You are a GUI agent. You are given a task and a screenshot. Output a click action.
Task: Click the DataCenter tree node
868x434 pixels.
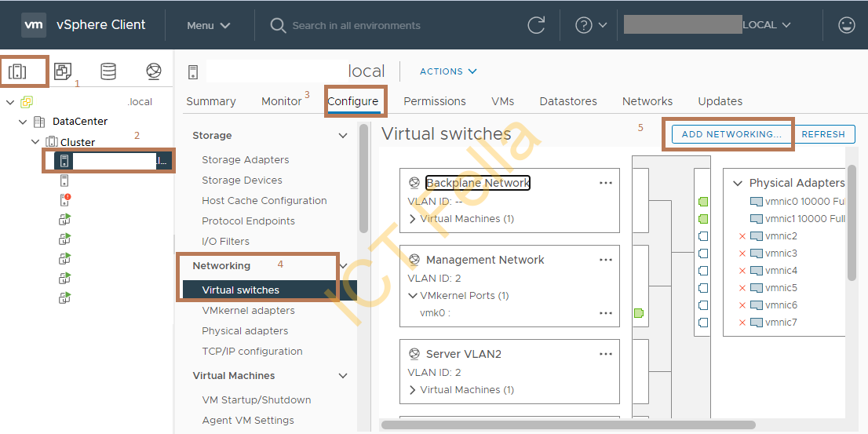(x=80, y=121)
